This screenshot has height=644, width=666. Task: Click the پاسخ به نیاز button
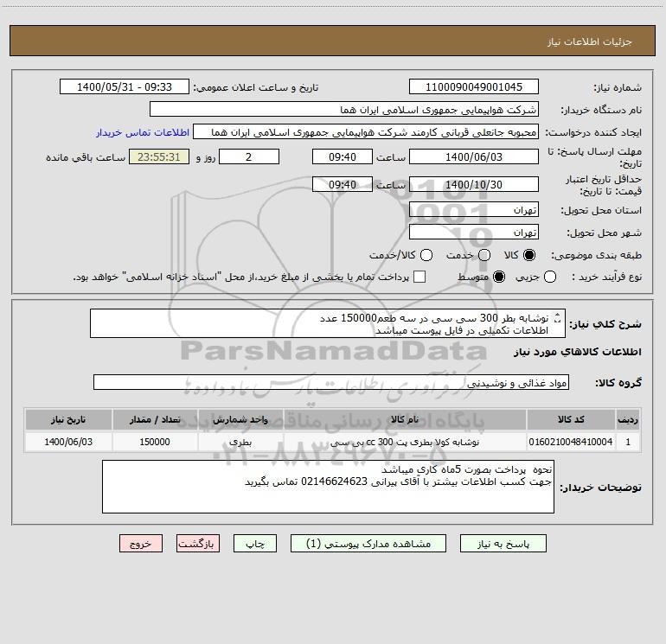coord(503,544)
